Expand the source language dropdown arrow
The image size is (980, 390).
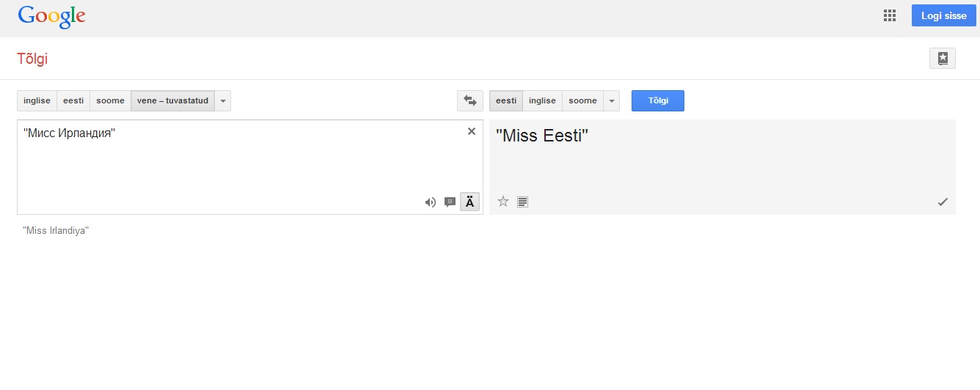(223, 100)
